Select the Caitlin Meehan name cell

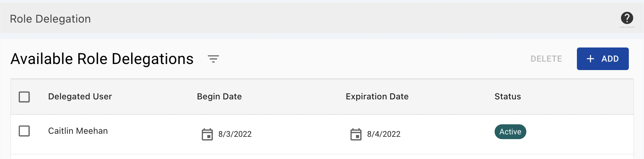[78, 131]
